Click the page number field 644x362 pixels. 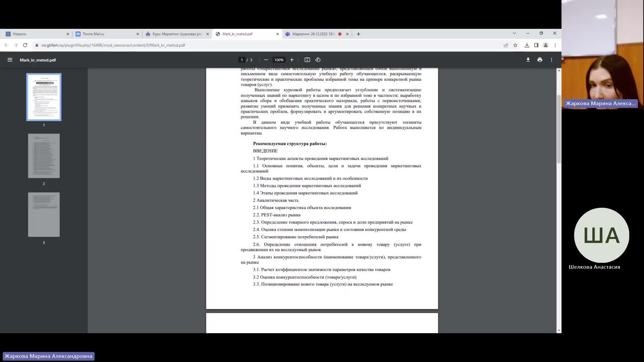(x=241, y=60)
